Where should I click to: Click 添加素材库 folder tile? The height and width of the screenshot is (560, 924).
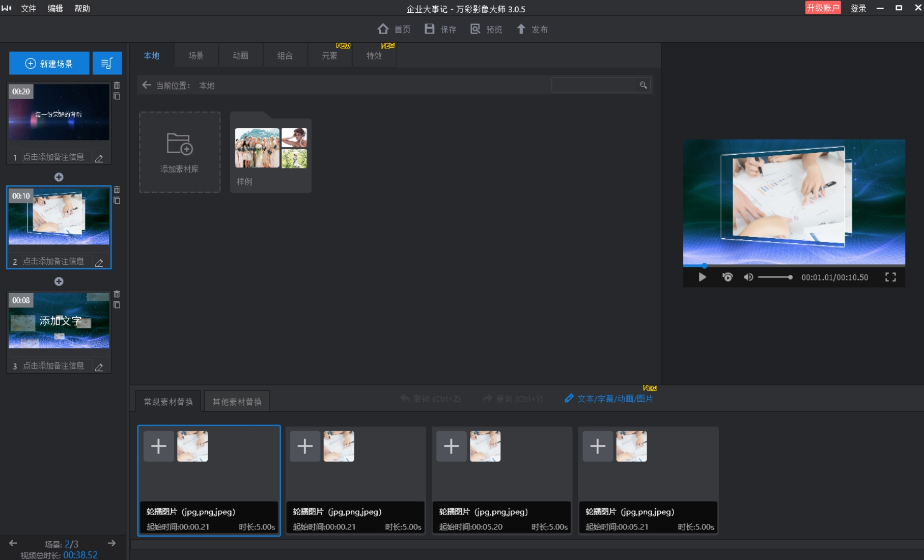click(180, 152)
